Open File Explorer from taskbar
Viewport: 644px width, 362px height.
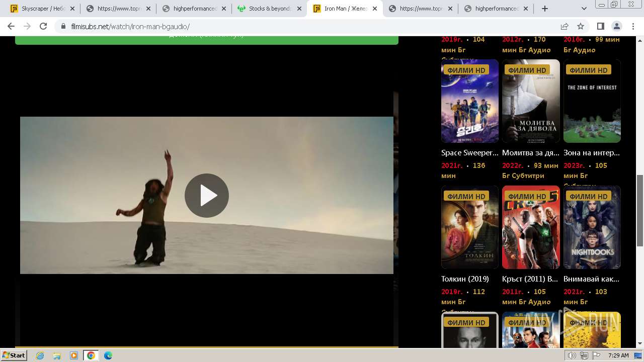tap(57, 355)
